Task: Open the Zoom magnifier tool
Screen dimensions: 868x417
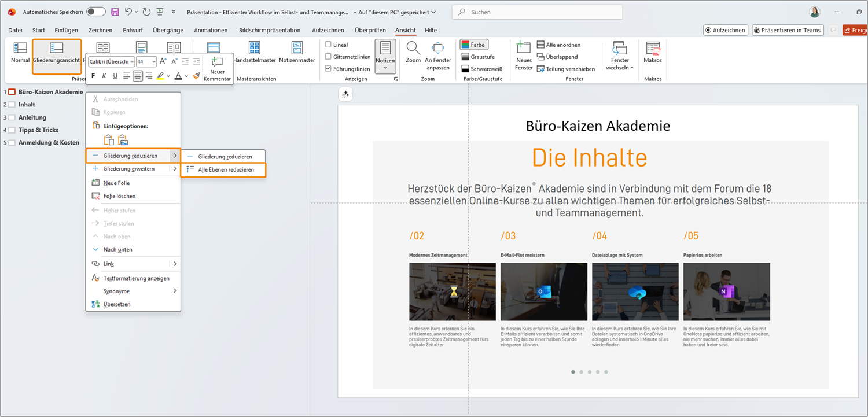Action: [x=413, y=49]
